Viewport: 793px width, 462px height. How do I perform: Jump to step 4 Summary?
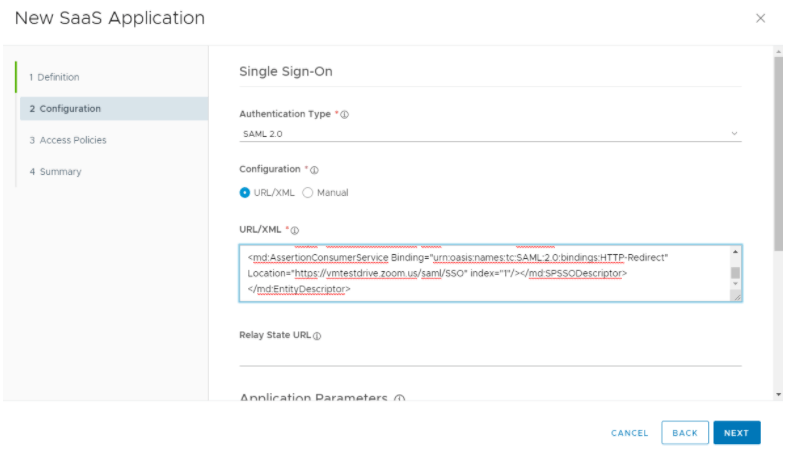[x=56, y=172]
